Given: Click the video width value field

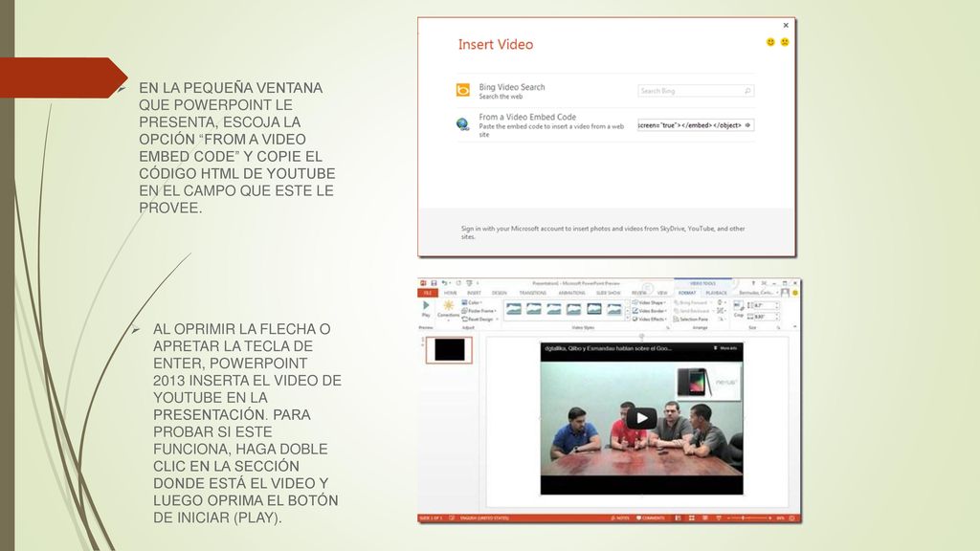Looking at the screenshot, I should pos(767,317).
